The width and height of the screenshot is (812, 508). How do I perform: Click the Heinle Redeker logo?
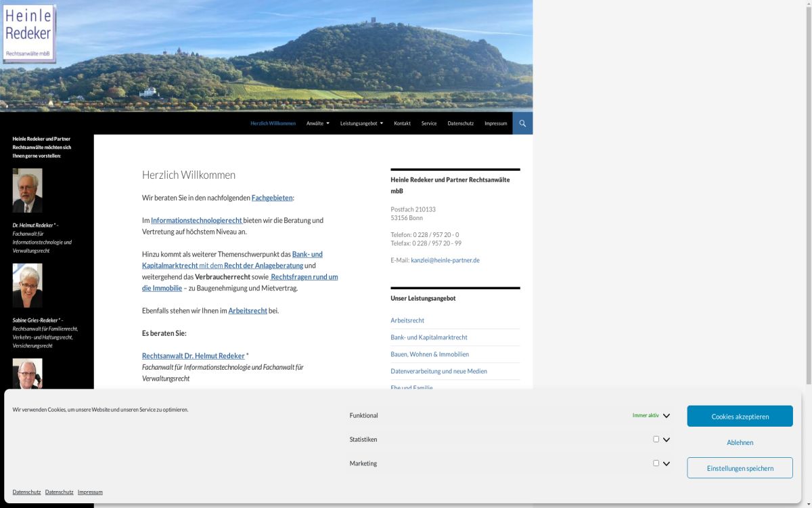coord(28,34)
